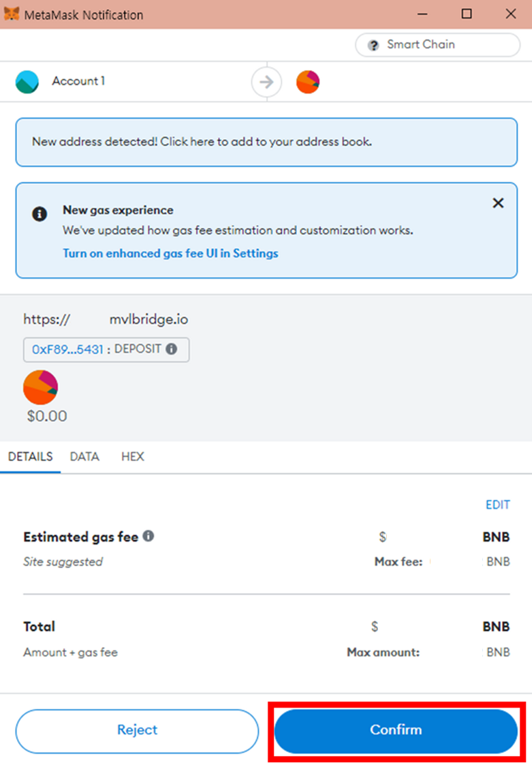Open Turn on enhanced gas fee UI link
The image size is (532, 767).
[x=170, y=254]
